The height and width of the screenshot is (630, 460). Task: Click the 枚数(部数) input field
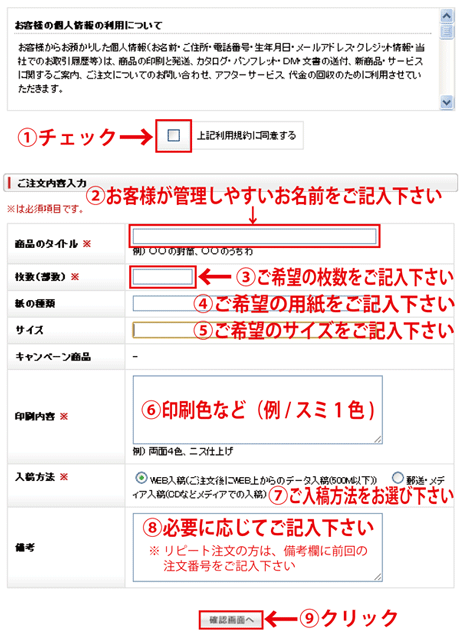tap(163, 277)
